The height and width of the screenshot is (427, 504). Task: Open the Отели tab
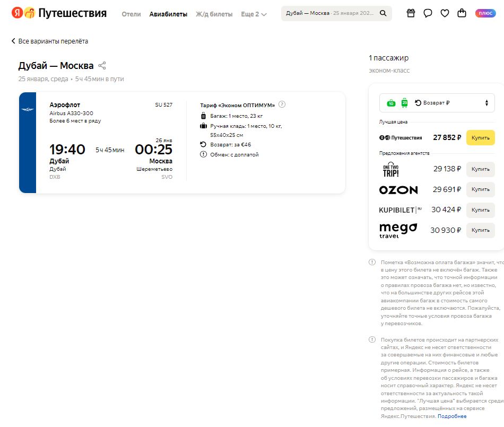click(x=131, y=14)
